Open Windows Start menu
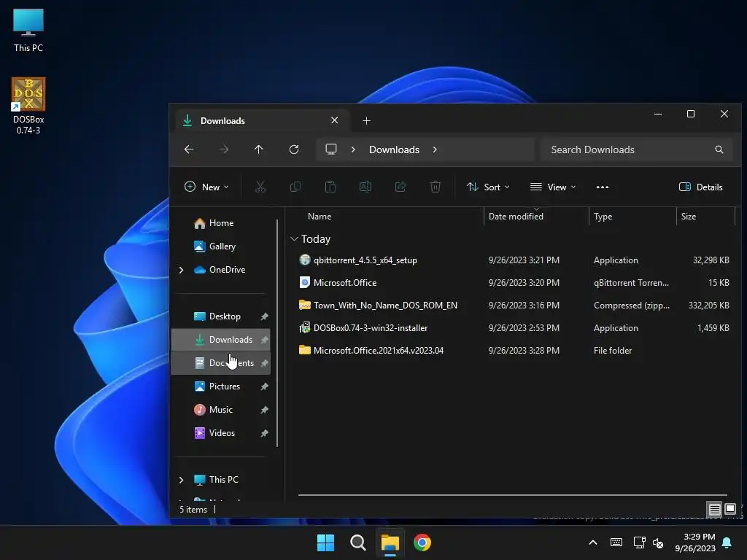The height and width of the screenshot is (560, 747). tap(326, 542)
